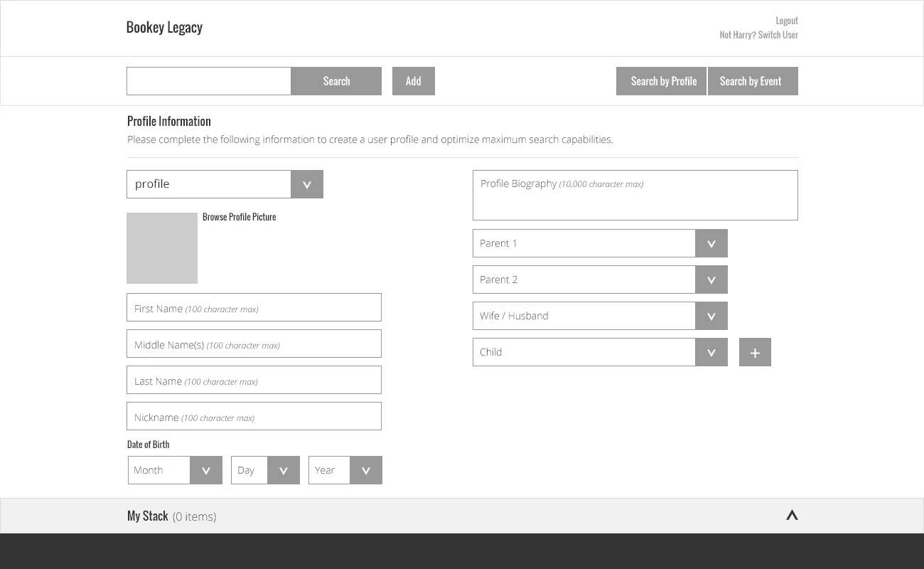The width and height of the screenshot is (924, 569).
Task: Click the (0 items) count text
Action: click(195, 517)
